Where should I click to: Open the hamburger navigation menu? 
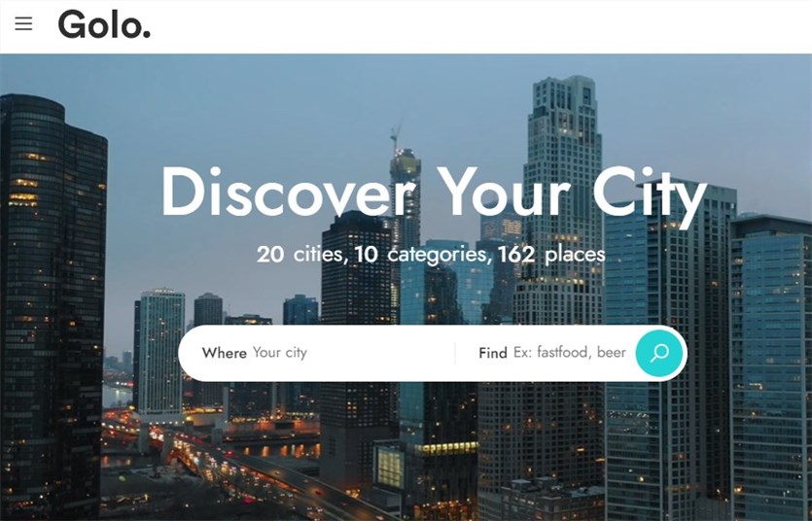tap(23, 23)
